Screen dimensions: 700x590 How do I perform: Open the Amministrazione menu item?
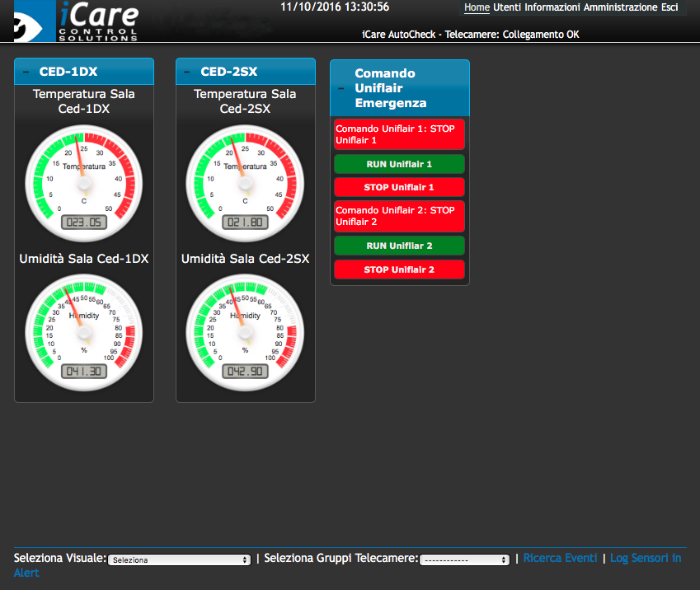621,7
